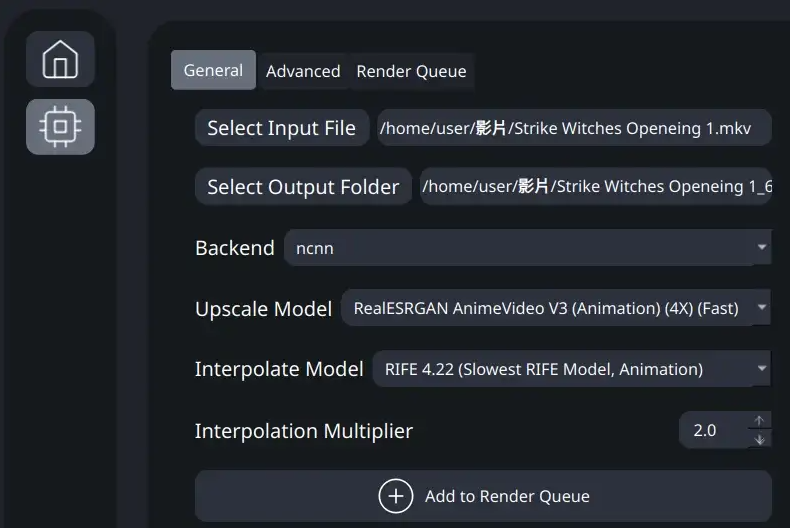Increase the Interpolation Multiplier with the up arrow
Image resolution: width=790 pixels, height=528 pixels.
759,421
